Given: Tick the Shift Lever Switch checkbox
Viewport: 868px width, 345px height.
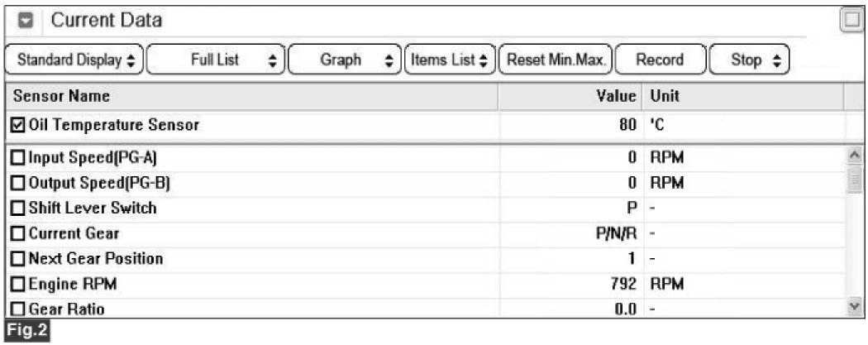Looking at the screenshot, I should (18, 208).
